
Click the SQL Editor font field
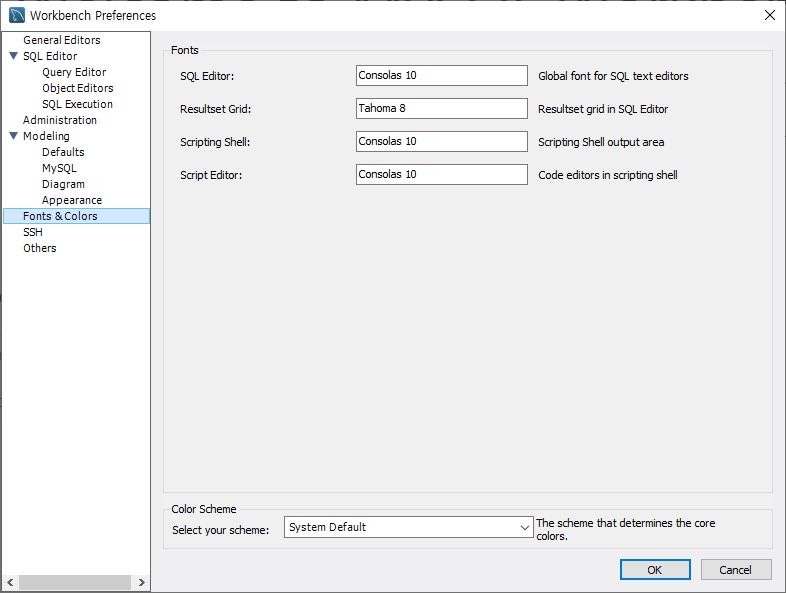[x=442, y=75]
